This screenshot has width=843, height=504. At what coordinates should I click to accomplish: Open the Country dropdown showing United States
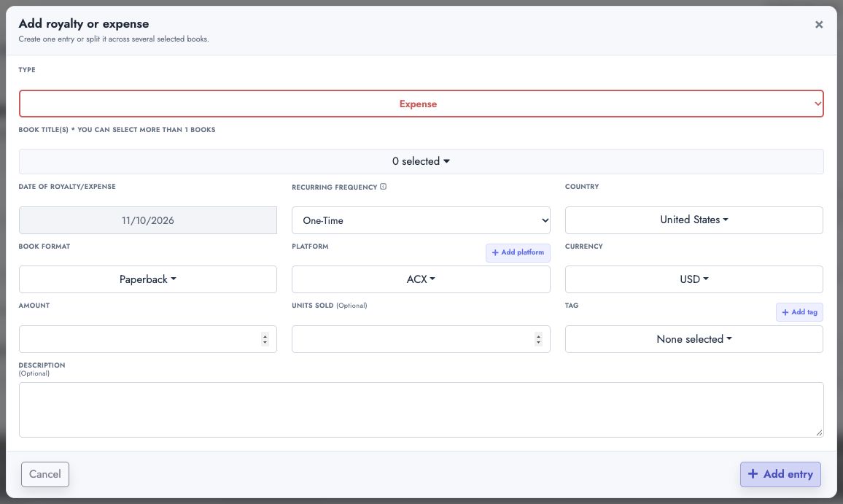pos(694,220)
